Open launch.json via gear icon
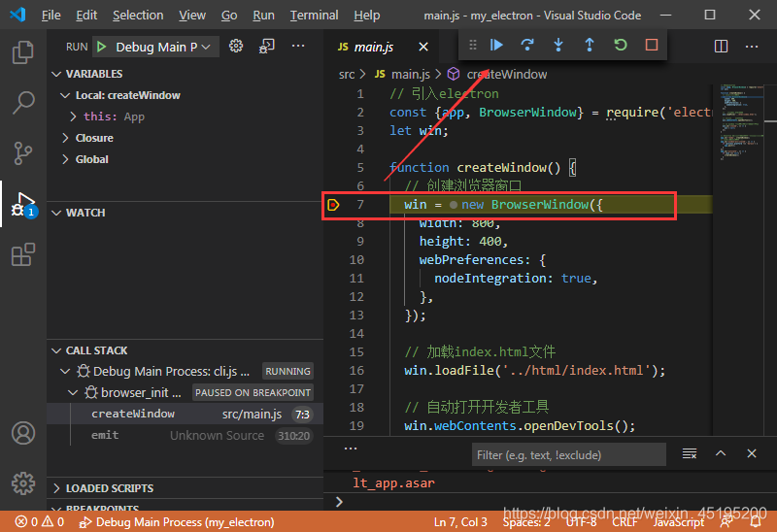 (x=236, y=46)
